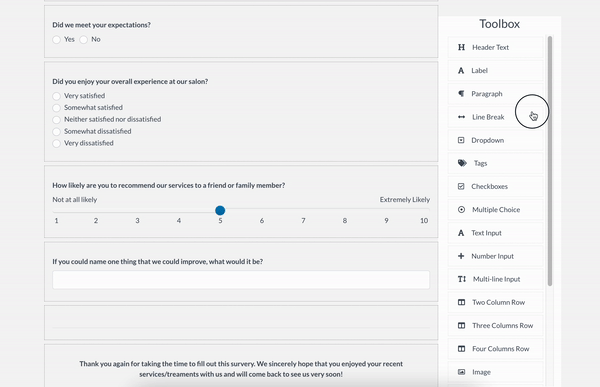Viewport: 600px width, 387px height.
Task: Click the Two Column Row columns icon
Action: [461, 302]
